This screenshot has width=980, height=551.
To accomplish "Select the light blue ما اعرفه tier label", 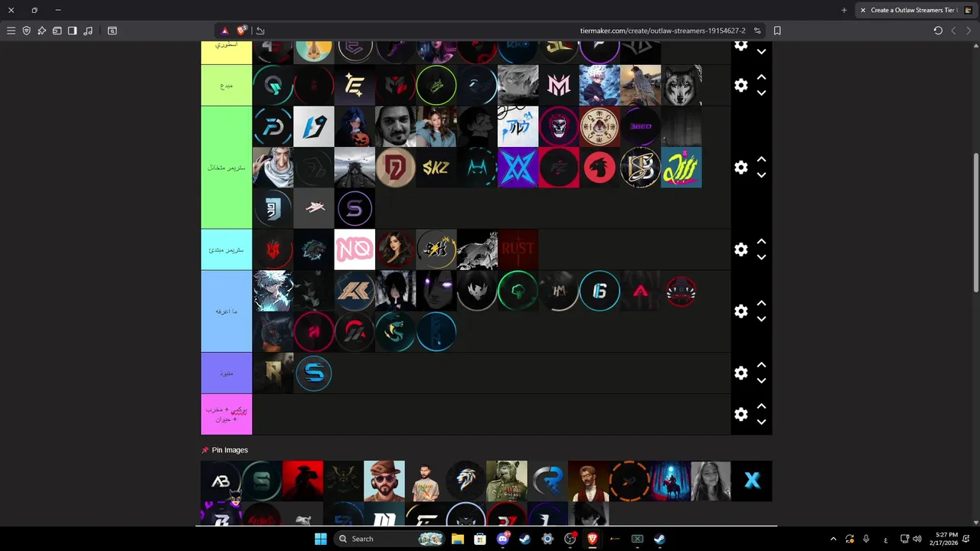I will coord(227,311).
